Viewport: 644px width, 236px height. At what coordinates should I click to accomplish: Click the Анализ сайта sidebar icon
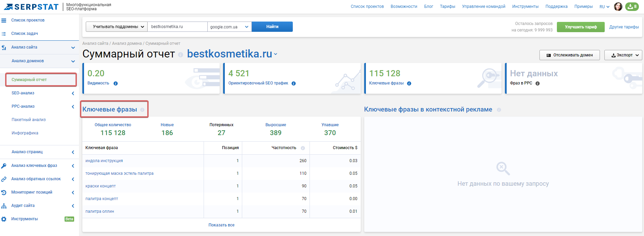pyautogui.click(x=4, y=48)
